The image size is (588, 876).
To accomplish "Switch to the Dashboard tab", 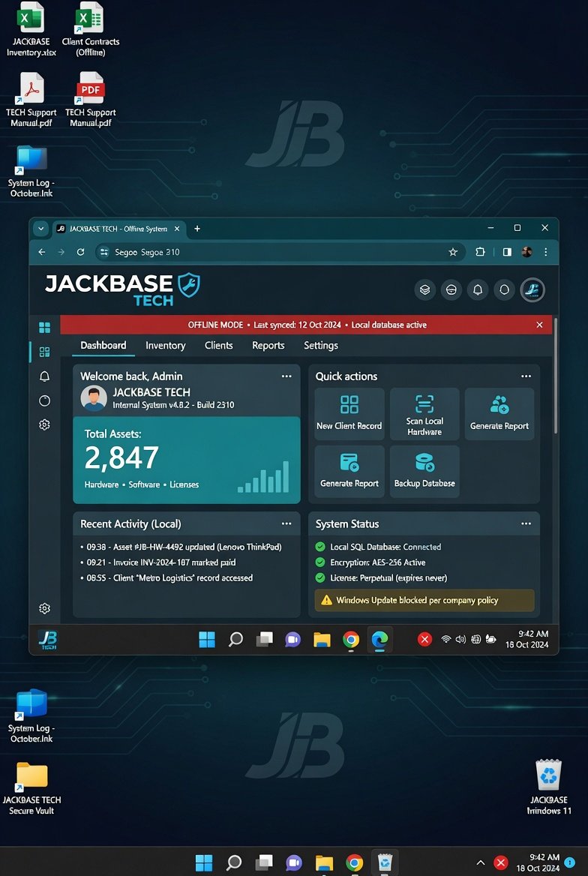I will click(103, 345).
